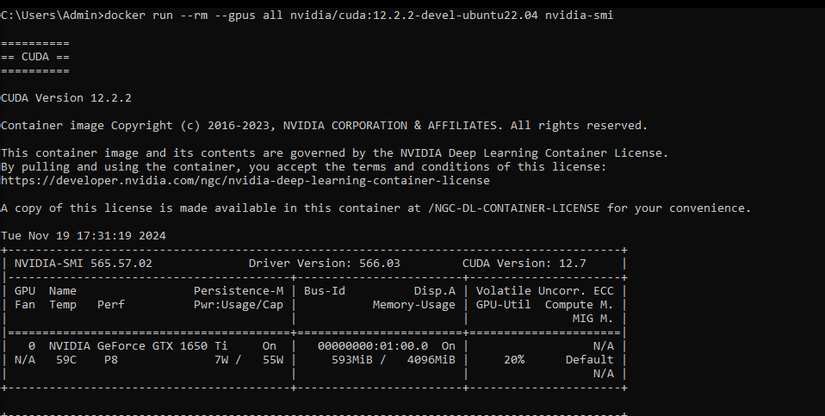Click the NGC-DL-CONTAINER-LICENSE file path
Image resolution: width=825 pixels, height=416 pixels.
pos(514,208)
